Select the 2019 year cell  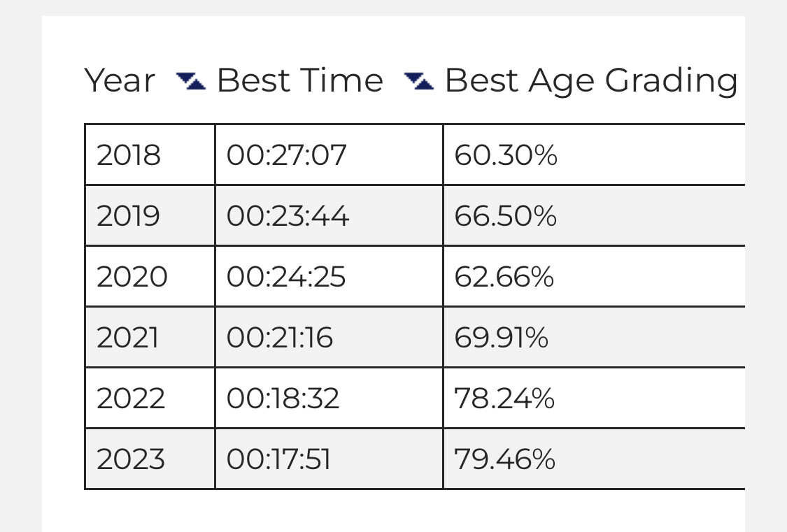(150, 215)
